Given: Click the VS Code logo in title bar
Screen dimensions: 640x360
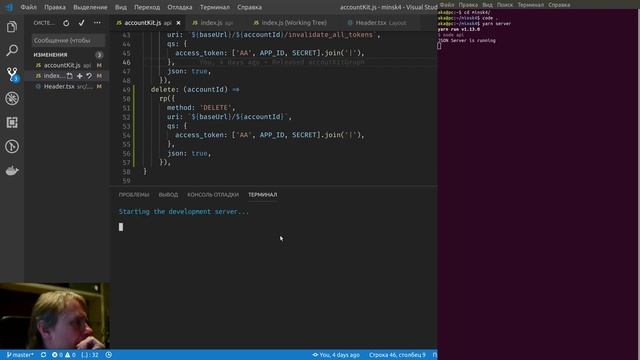Looking at the screenshot, I should 9,7.
